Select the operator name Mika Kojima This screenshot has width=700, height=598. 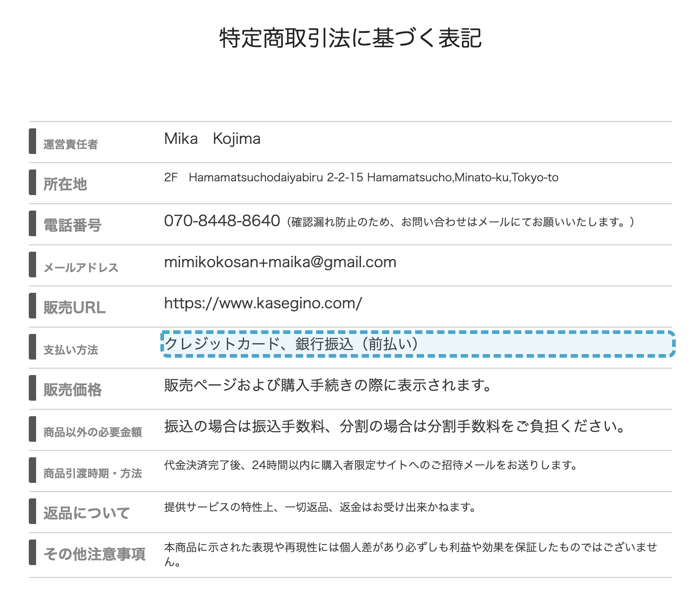[x=212, y=138]
